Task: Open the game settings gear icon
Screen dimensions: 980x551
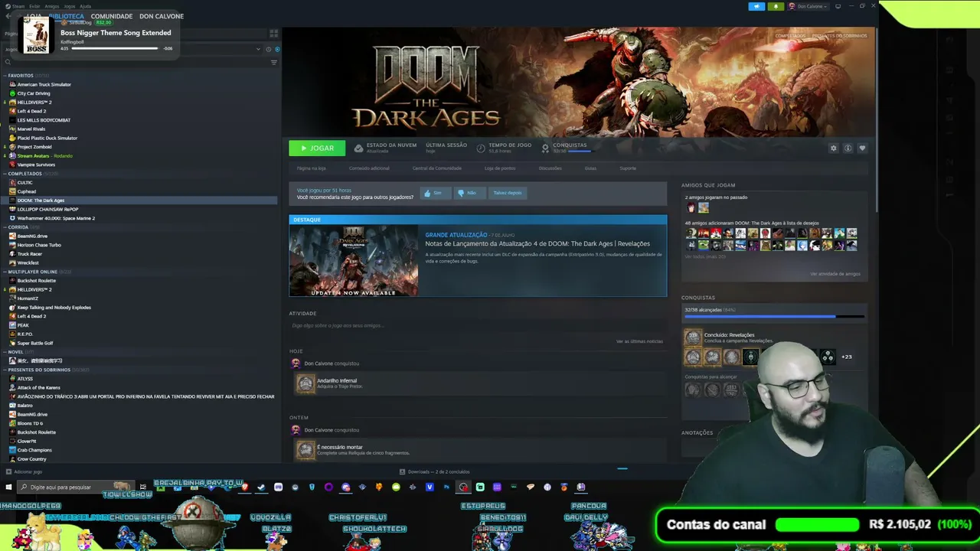Action: (x=834, y=148)
